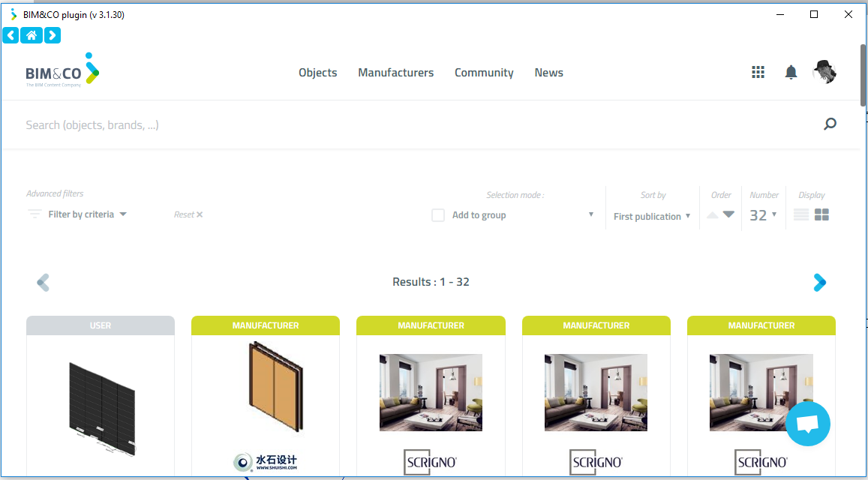Tick the Add to group checkbox
Screen dimensions: 868x480
(x=438, y=215)
